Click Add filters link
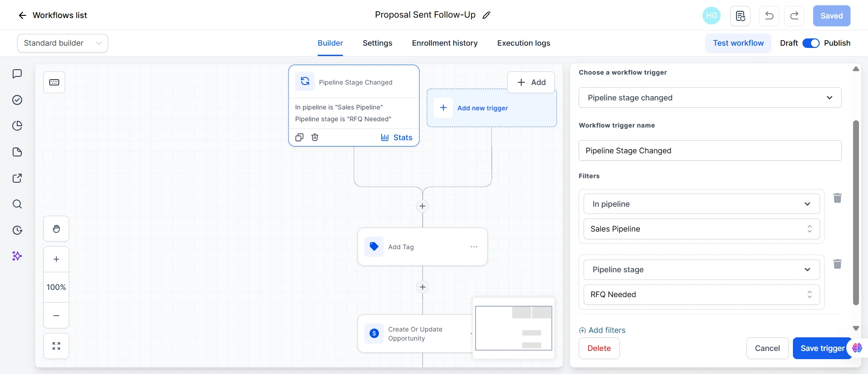 [602, 330]
